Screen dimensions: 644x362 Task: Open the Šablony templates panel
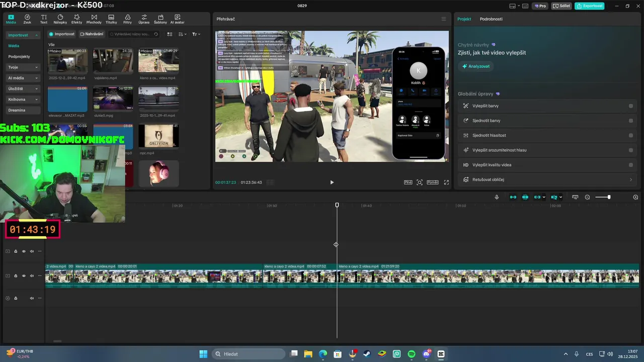click(160, 19)
